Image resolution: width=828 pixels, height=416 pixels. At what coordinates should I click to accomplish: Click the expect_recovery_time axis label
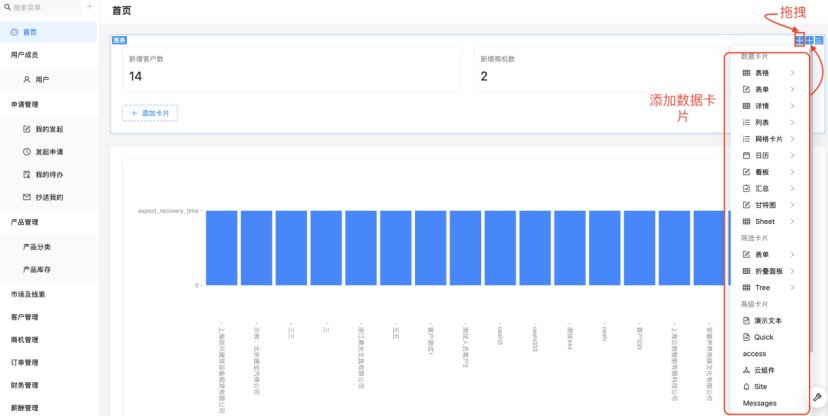coord(168,211)
